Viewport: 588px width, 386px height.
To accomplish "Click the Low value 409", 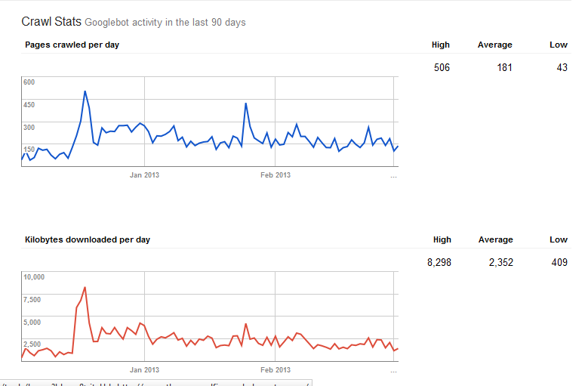I will [x=559, y=262].
